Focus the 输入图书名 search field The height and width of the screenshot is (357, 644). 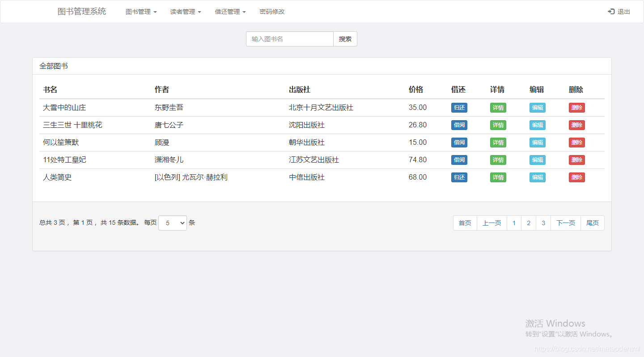(x=290, y=39)
